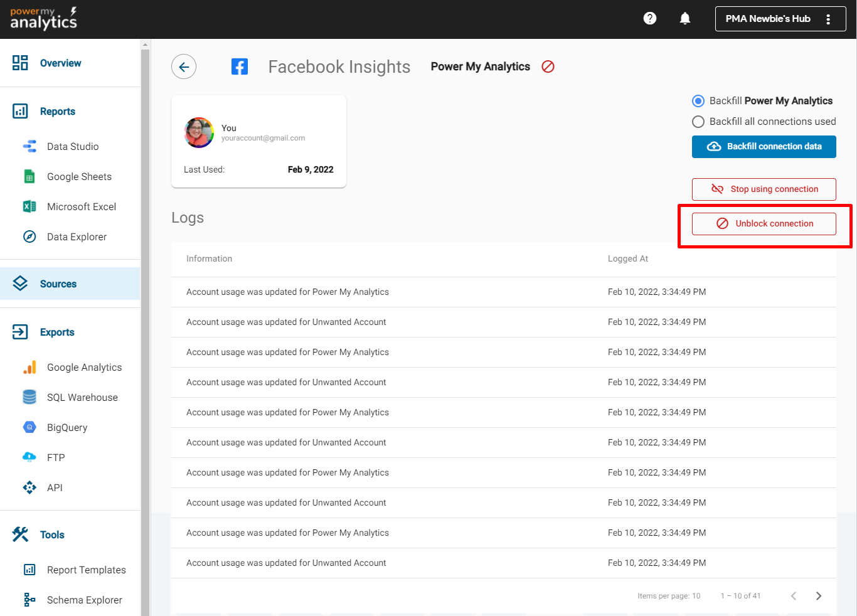Open the PMA Newbie's Hub account menu

coord(780,19)
